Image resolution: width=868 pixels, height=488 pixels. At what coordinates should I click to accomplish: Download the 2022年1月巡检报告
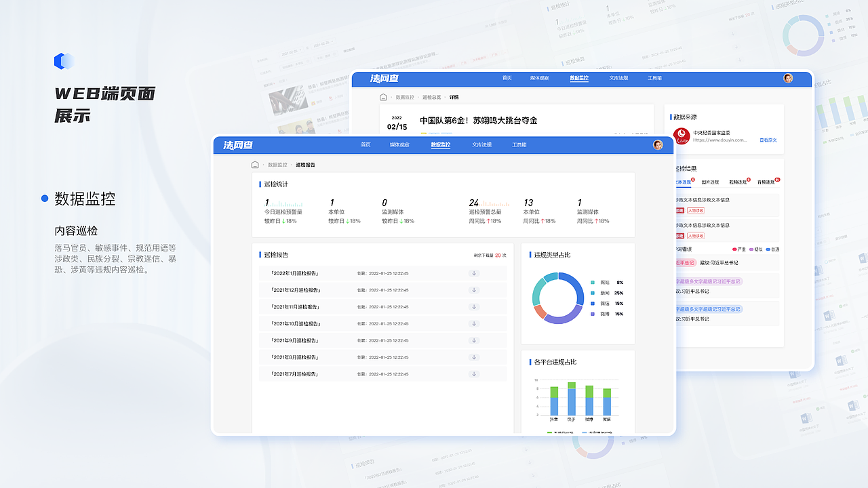[x=473, y=273]
